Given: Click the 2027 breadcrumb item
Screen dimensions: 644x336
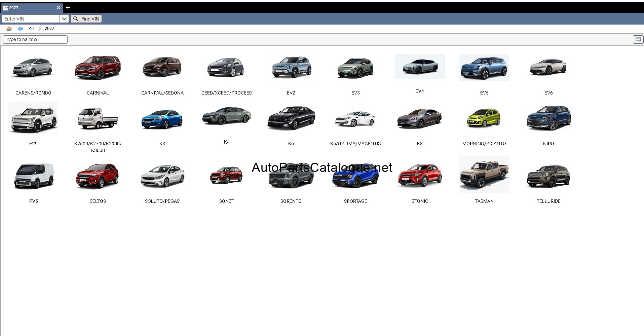Looking at the screenshot, I should (49, 29).
